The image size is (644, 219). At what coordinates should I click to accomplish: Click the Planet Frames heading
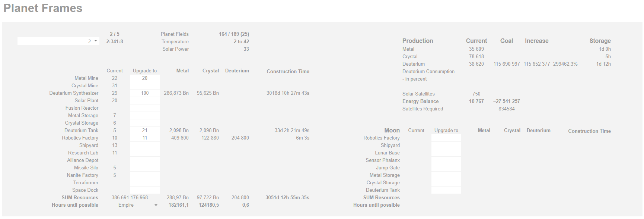pyautogui.click(x=43, y=8)
